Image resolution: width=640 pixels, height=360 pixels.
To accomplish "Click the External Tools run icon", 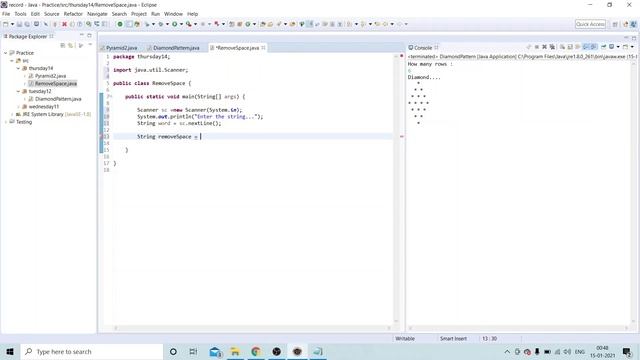I will click(189, 24).
